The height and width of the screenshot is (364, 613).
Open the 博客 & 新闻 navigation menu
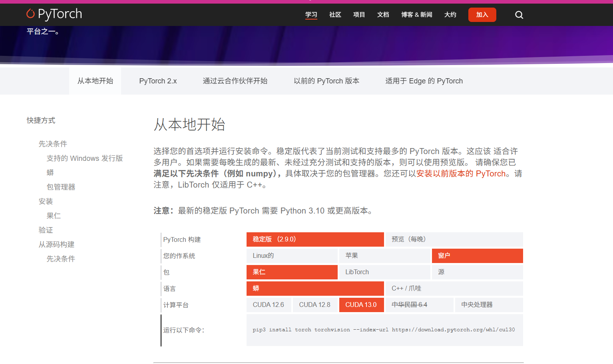(x=416, y=15)
